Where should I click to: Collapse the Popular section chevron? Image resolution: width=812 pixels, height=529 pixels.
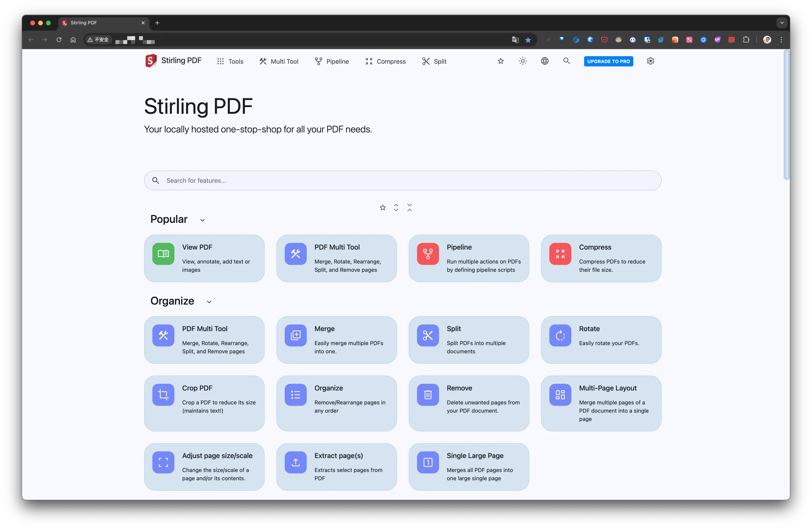point(202,220)
